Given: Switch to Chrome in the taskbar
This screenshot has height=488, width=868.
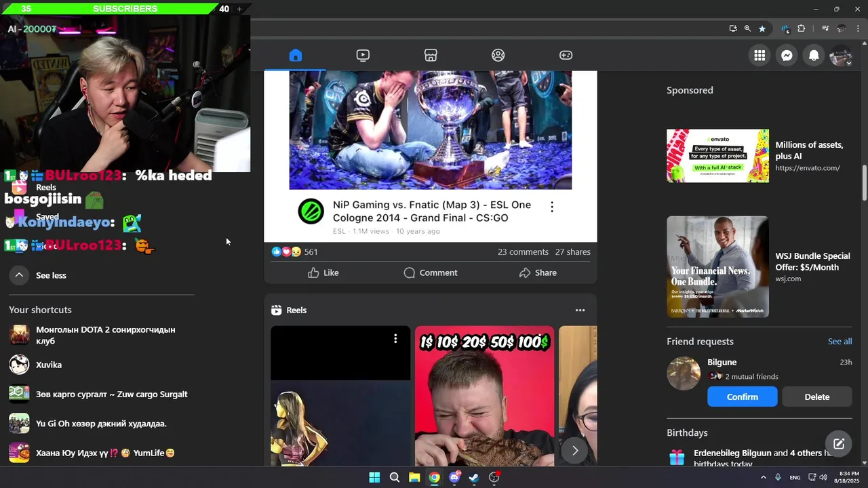Looking at the screenshot, I should (x=434, y=477).
